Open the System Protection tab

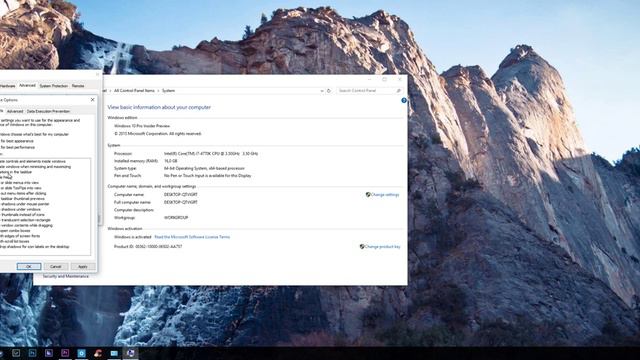[53, 86]
